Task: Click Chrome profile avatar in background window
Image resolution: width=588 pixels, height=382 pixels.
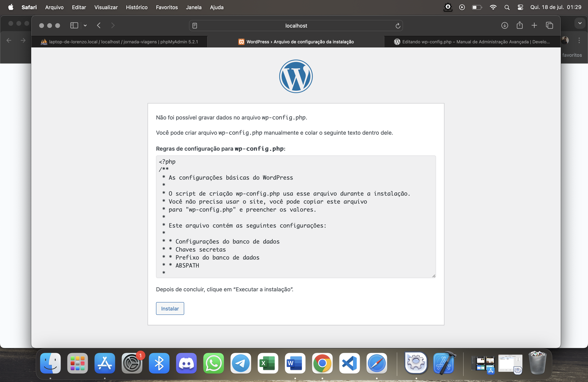Action: (565, 40)
